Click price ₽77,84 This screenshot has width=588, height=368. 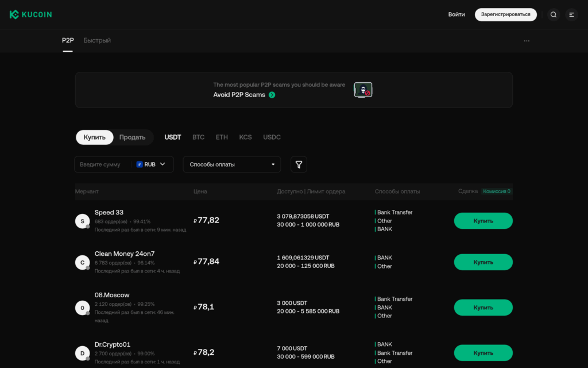click(206, 262)
